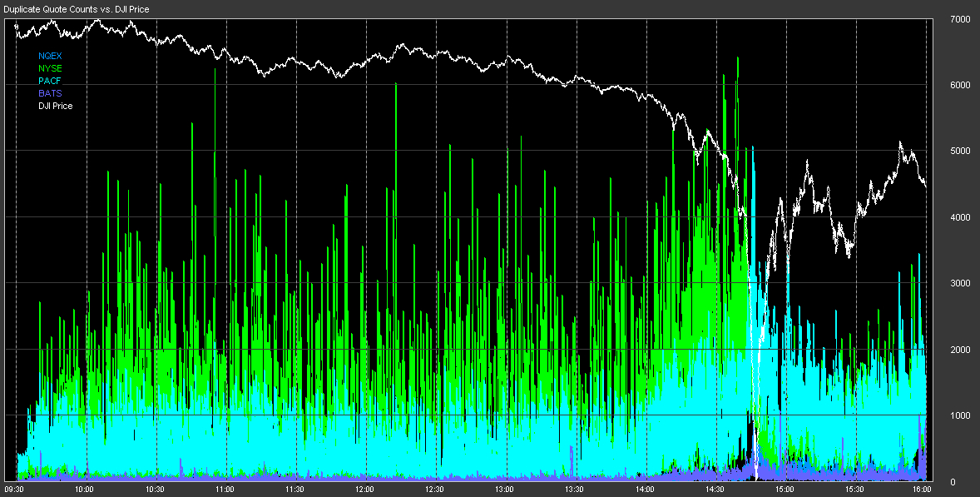Click the NQEX legend label
The height and width of the screenshot is (497, 980).
point(50,56)
